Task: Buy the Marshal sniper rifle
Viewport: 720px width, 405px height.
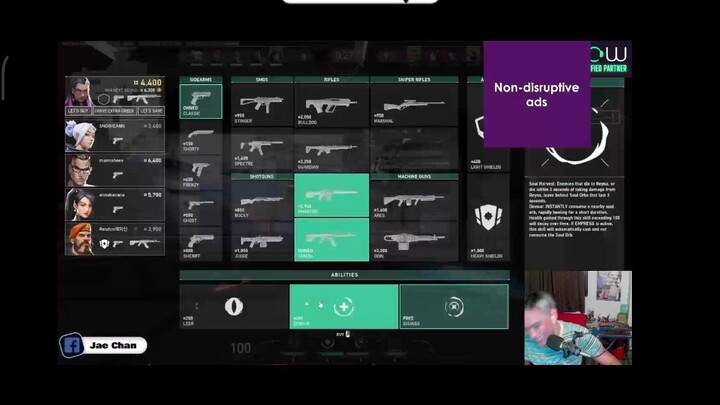Action: [x=414, y=105]
